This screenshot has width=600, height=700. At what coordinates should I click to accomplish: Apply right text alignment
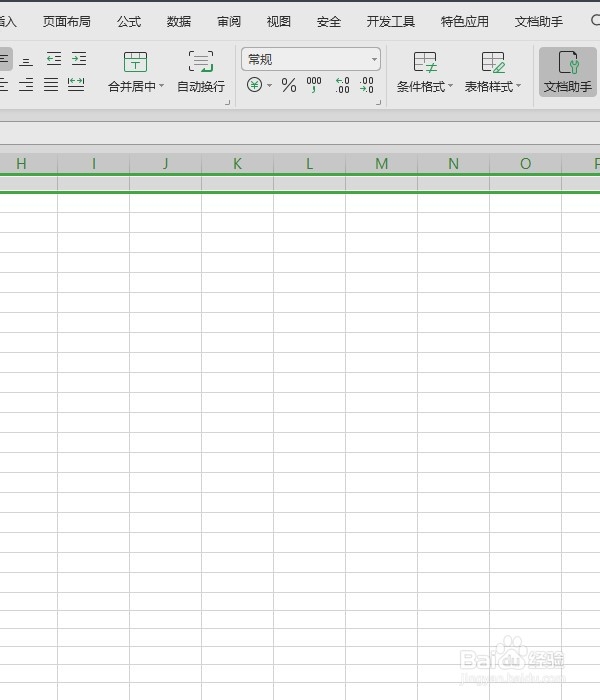click(x=26, y=84)
